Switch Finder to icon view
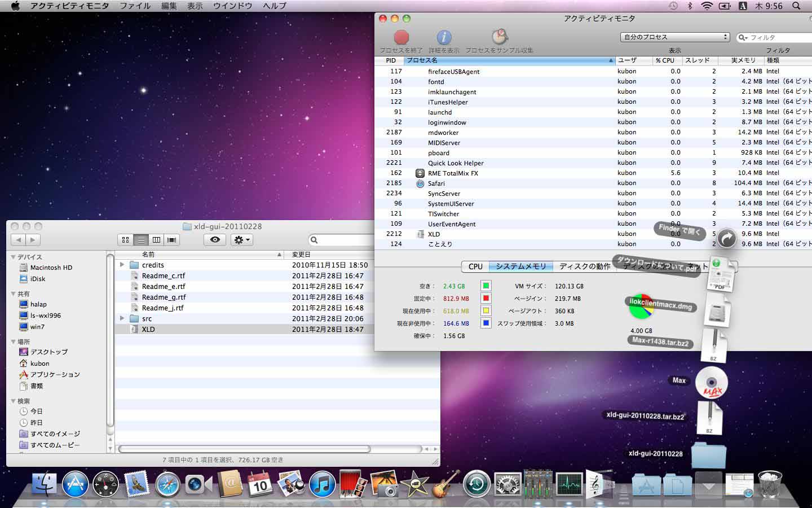The height and width of the screenshot is (508, 812). 125,240
